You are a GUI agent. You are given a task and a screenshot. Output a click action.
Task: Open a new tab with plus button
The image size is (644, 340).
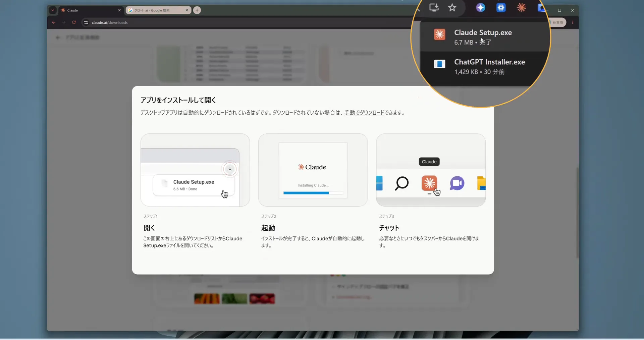coord(197,10)
